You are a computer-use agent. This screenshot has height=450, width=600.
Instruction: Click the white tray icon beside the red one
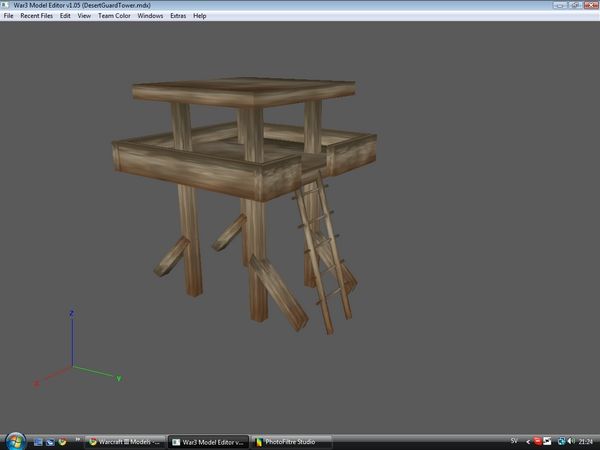547,442
